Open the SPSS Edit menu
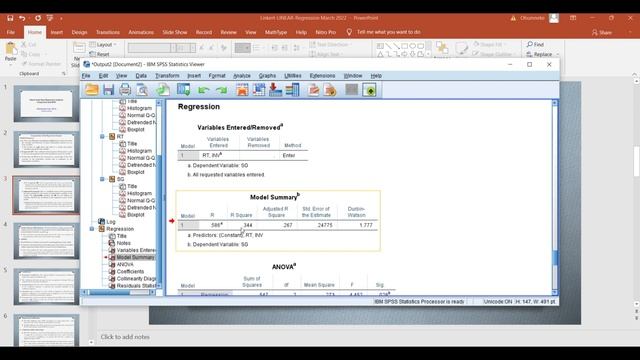640x360 pixels. [x=103, y=76]
